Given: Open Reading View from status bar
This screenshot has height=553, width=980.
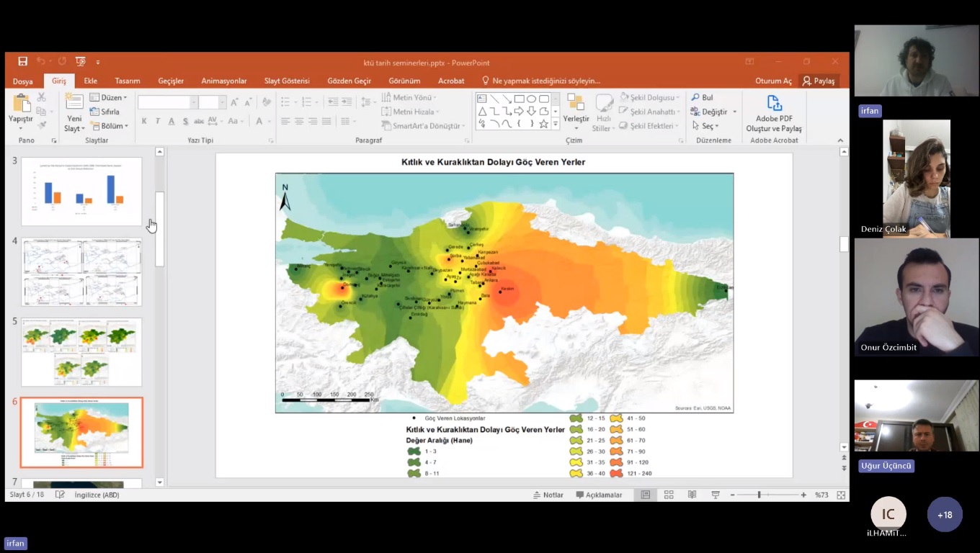Looking at the screenshot, I should coord(692,495).
